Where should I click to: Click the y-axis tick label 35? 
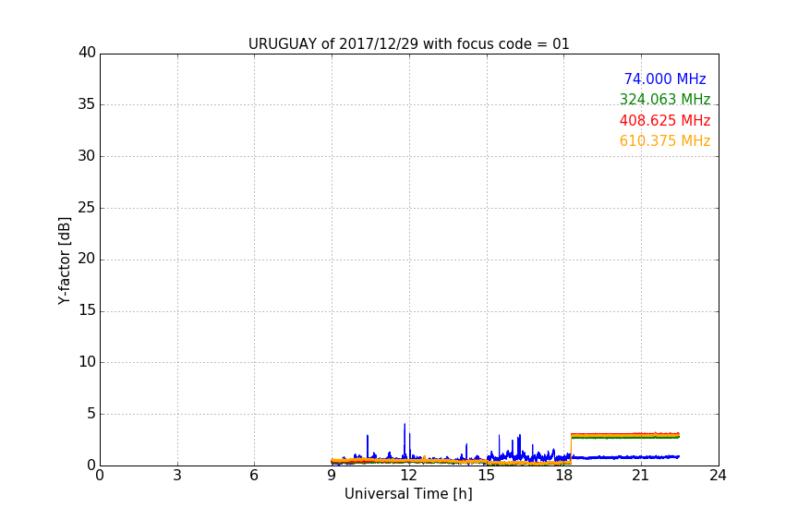[x=87, y=104]
